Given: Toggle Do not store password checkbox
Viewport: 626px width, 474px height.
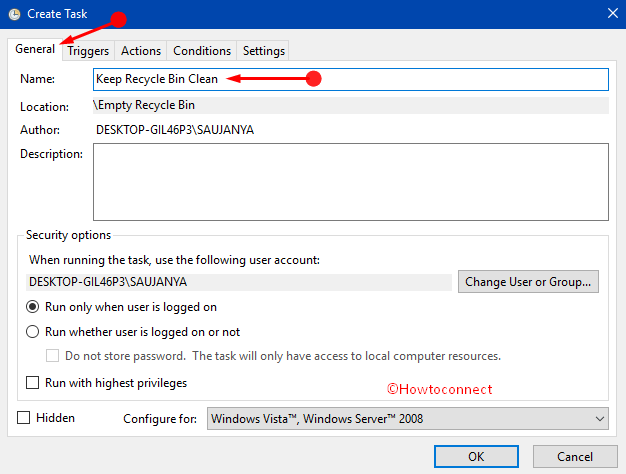Looking at the screenshot, I should pos(52,355).
